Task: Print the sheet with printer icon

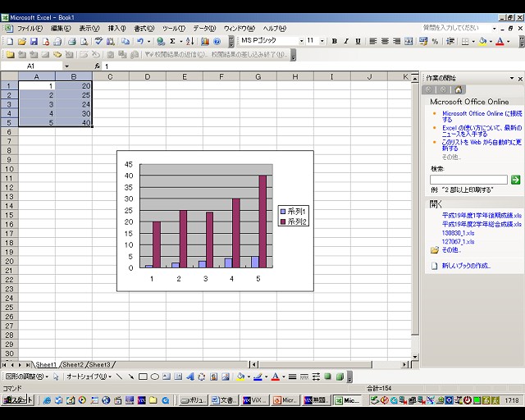Action: pyautogui.click(x=72, y=42)
